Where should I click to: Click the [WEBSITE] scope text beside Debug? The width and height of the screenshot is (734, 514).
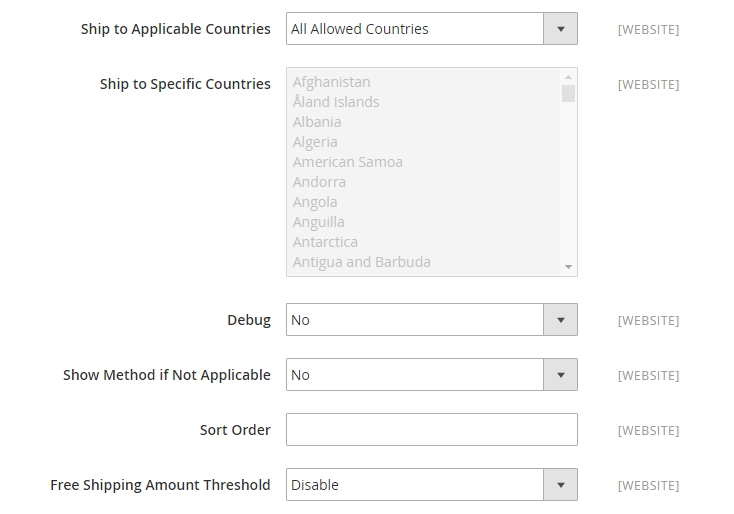coord(648,321)
